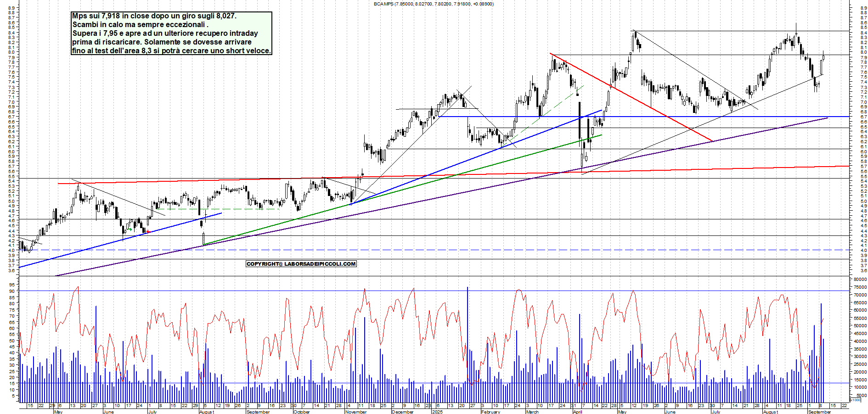Screen dimensions: 868x414
Task: Click the 55000 value on volume scale
Action: point(860,318)
